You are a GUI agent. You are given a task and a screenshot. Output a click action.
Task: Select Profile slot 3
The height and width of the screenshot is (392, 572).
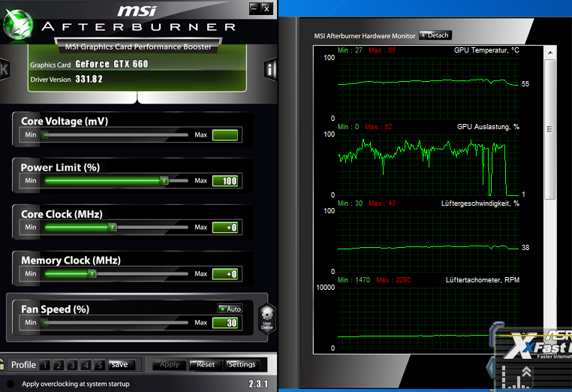click(72, 365)
